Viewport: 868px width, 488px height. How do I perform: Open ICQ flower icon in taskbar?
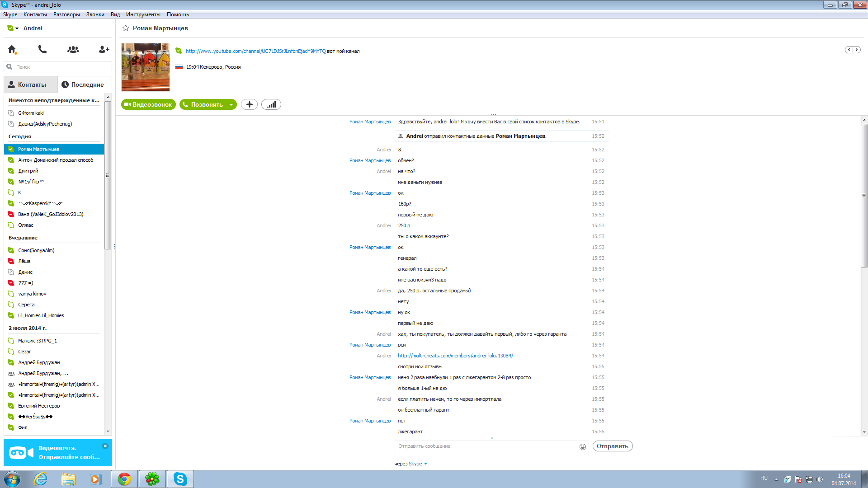[152, 479]
